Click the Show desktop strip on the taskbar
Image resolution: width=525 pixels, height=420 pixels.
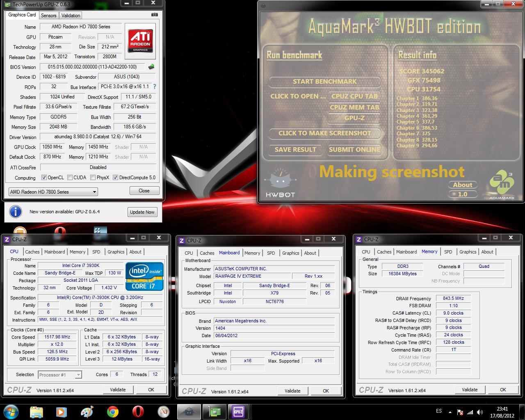pyautogui.click(x=522, y=412)
